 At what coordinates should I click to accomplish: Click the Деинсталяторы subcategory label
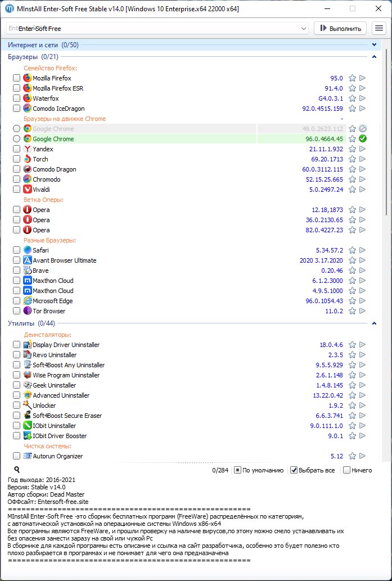[x=48, y=335]
